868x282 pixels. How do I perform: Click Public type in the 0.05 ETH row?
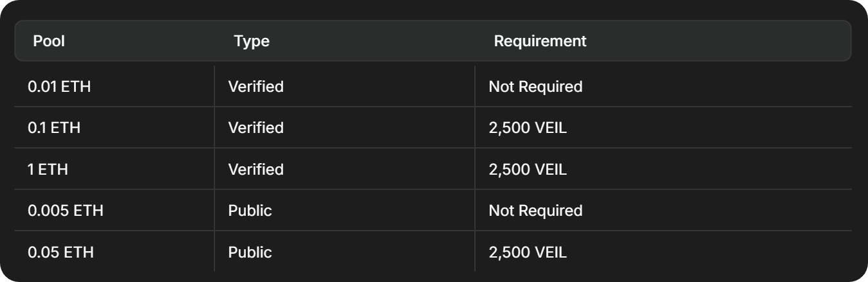coord(250,252)
